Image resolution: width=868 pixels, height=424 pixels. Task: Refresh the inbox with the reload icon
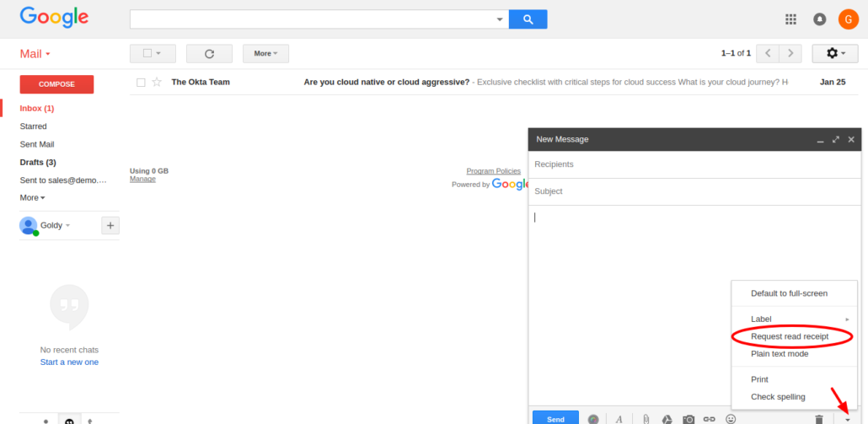coord(209,54)
